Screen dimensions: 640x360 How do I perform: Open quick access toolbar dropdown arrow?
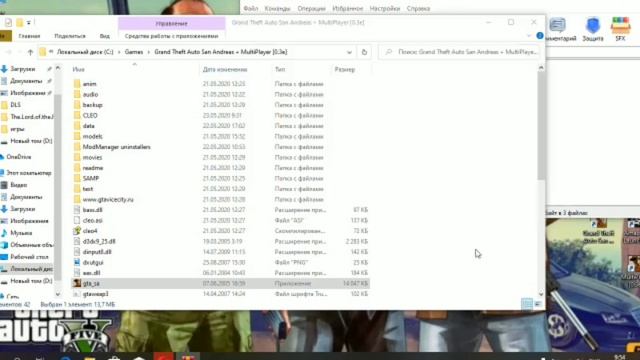(x=29, y=22)
